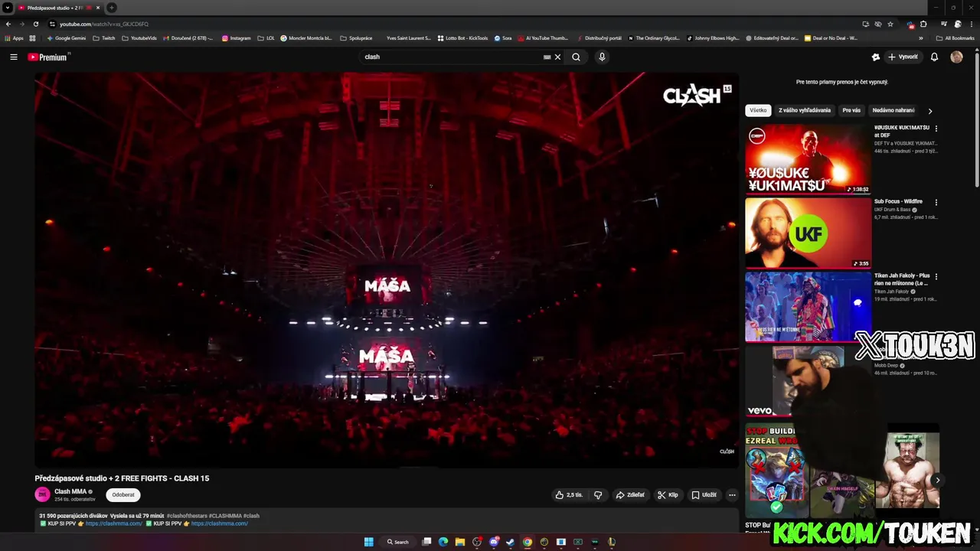
Task: Open the account avatar menu
Action: [x=956, y=57]
